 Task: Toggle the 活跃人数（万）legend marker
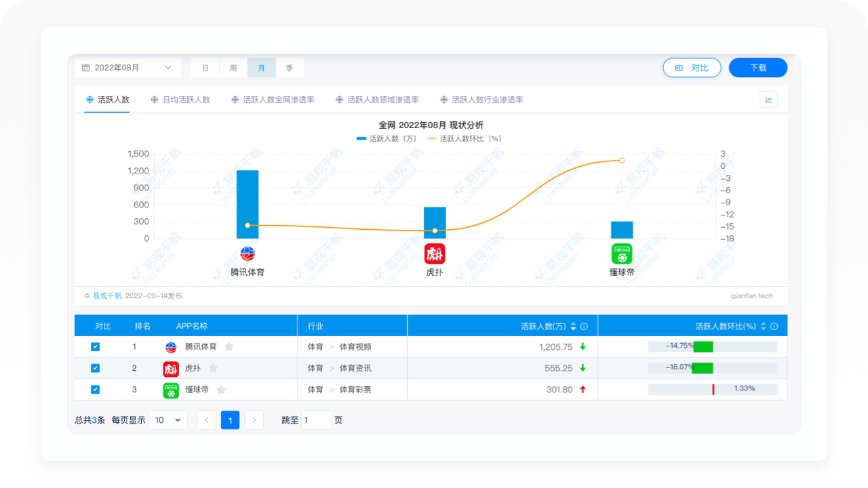click(361, 138)
